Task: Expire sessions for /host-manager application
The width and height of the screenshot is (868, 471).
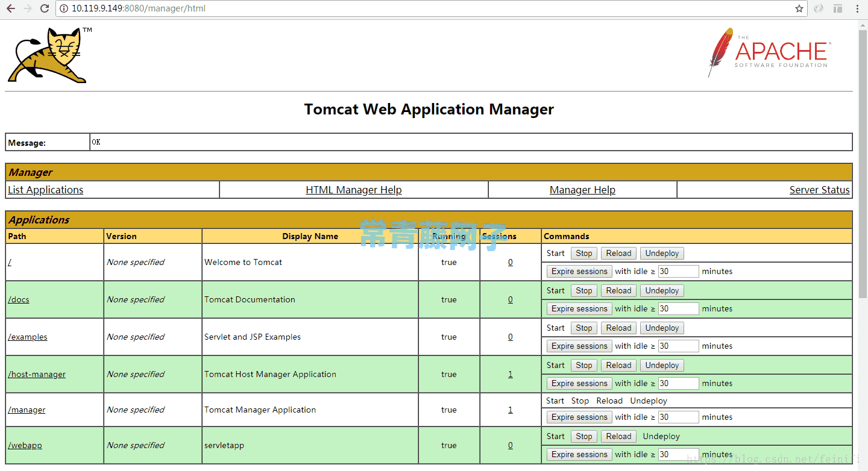Action: (579, 384)
